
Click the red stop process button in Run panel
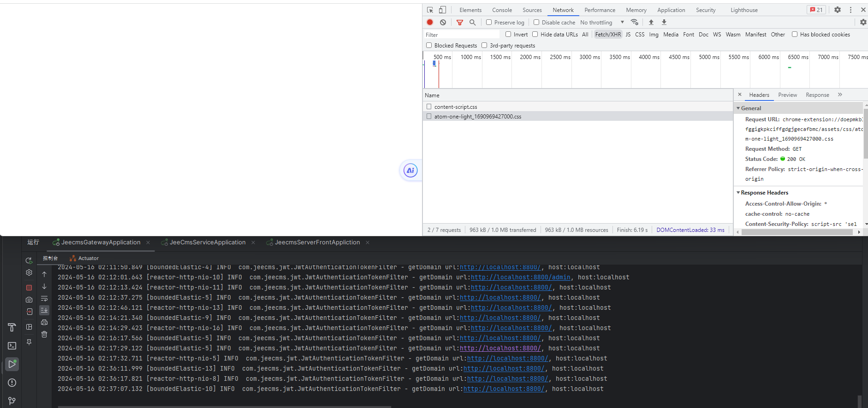(x=29, y=288)
